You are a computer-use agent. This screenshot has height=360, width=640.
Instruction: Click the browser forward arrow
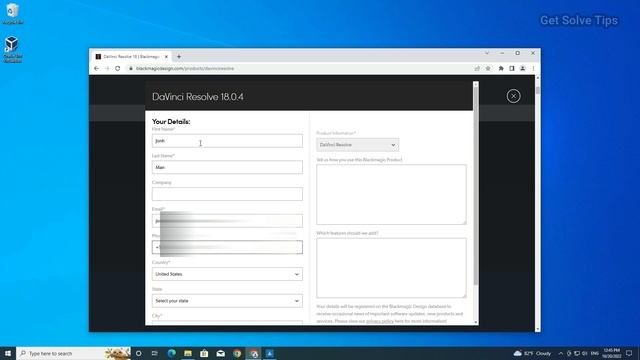(x=107, y=69)
